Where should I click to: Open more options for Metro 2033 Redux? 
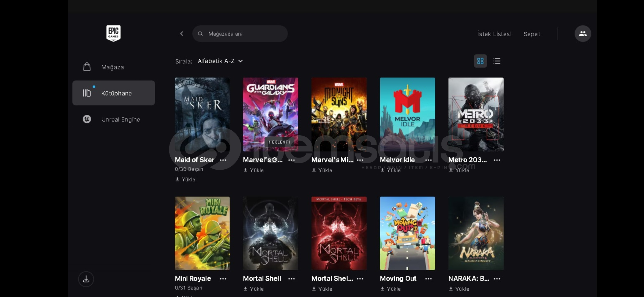[497, 160]
